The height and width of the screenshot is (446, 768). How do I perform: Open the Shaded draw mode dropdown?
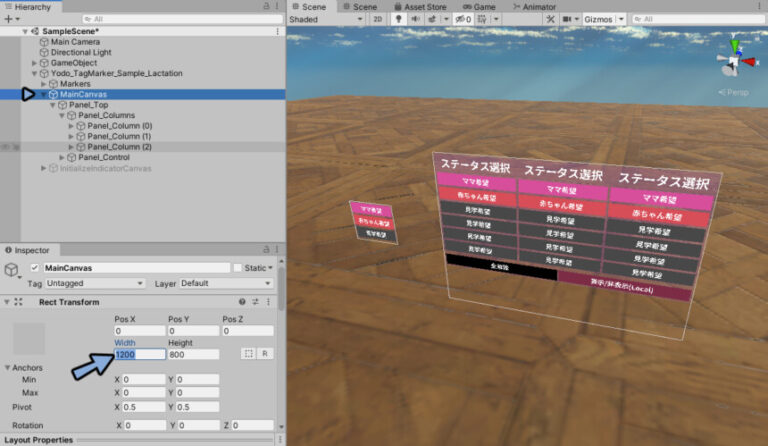(x=326, y=19)
